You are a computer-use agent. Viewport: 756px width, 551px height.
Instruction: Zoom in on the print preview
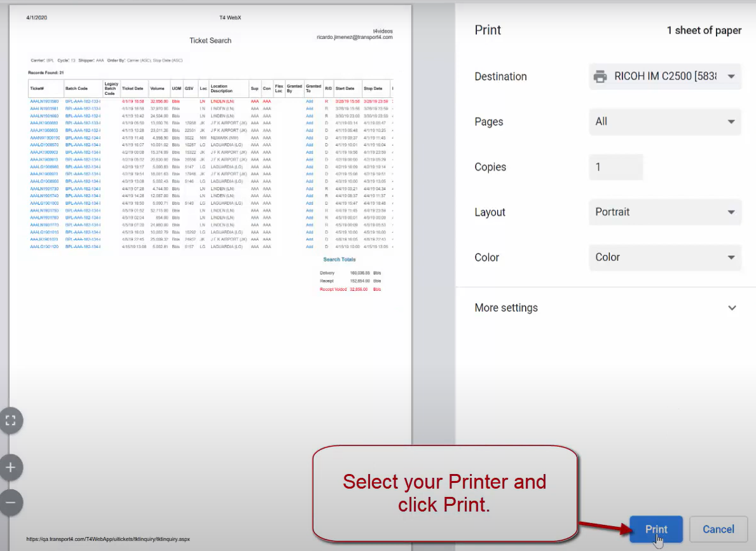click(x=10, y=468)
